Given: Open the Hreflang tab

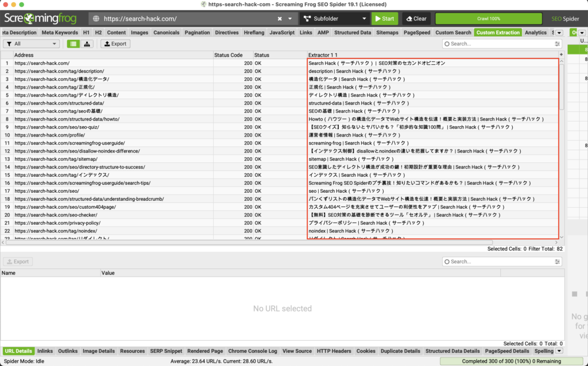Looking at the screenshot, I should point(254,33).
